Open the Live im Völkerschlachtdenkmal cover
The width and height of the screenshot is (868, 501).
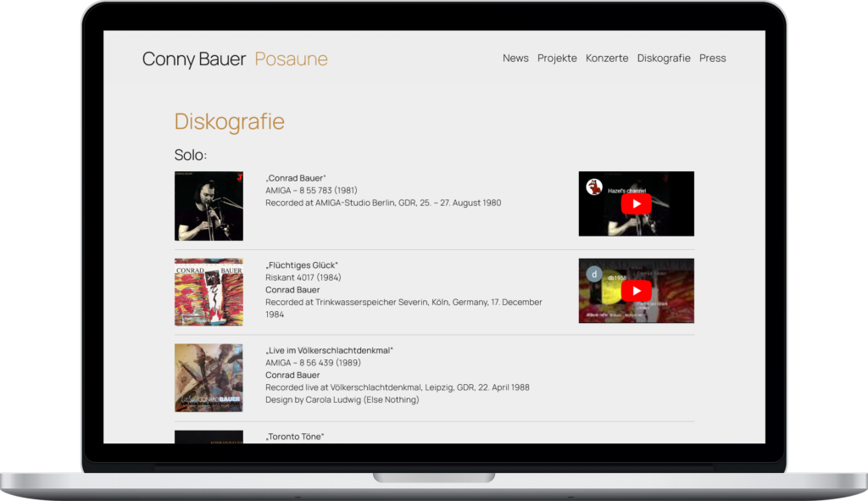[209, 378]
